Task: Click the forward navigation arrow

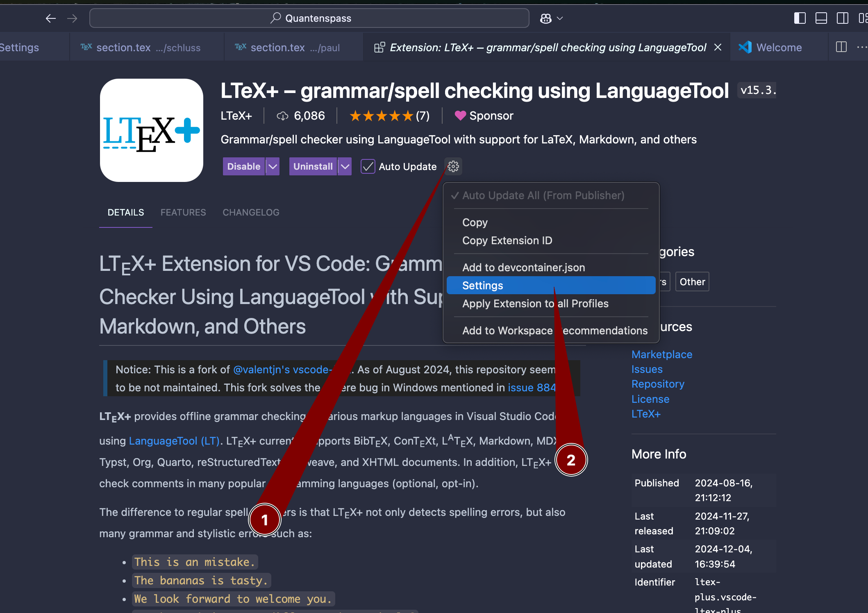Action: tap(72, 18)
